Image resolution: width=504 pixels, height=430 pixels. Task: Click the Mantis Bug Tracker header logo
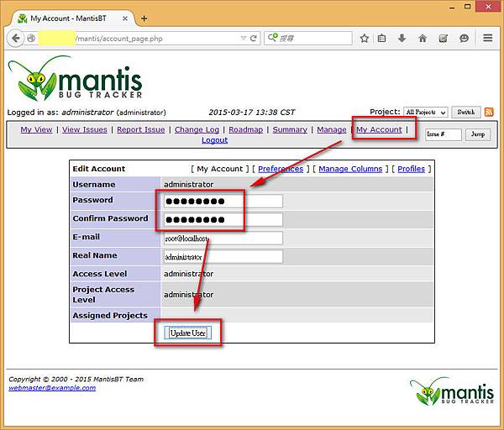(x=75, y=78)
